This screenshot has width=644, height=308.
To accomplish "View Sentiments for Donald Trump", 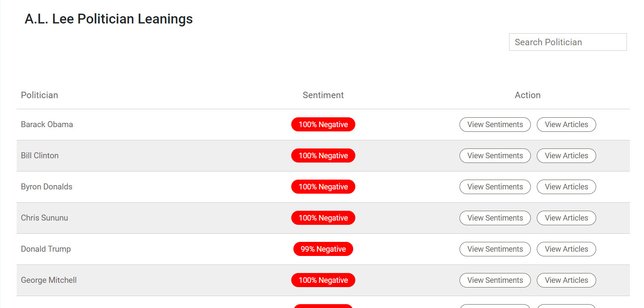I will (495, 249).
